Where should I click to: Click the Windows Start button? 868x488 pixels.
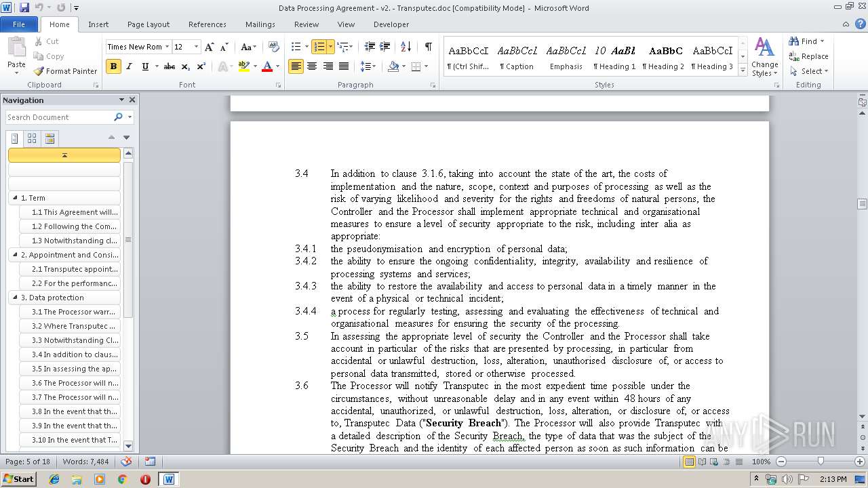(x=19, y=479)
